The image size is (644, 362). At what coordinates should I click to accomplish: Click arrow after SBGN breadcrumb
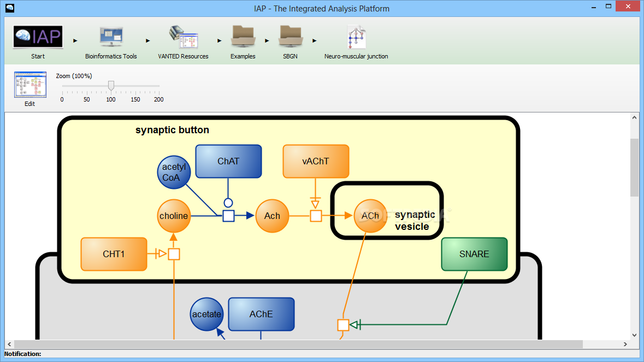pos(314,40)
